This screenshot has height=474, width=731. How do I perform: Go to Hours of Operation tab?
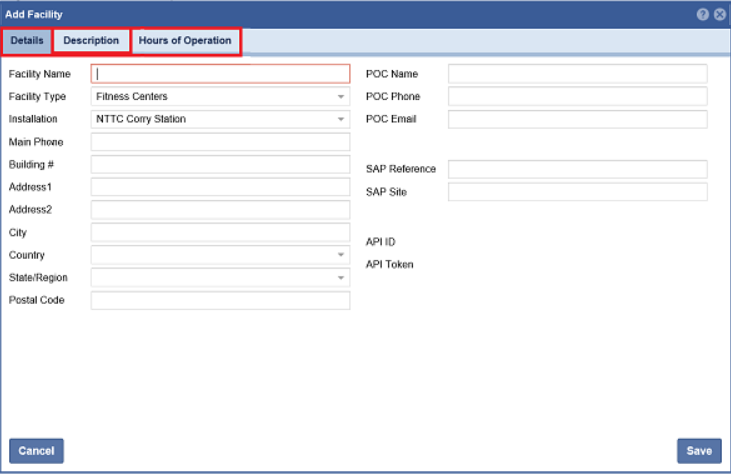185,41
